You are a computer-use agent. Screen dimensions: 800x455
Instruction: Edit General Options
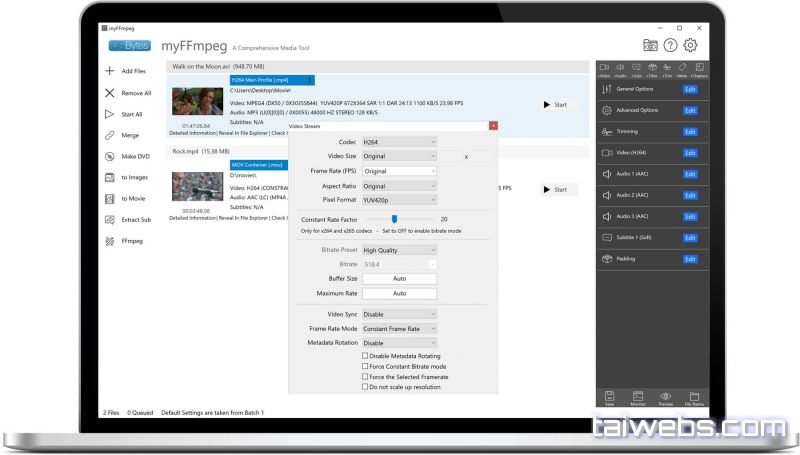coord(690,90)
